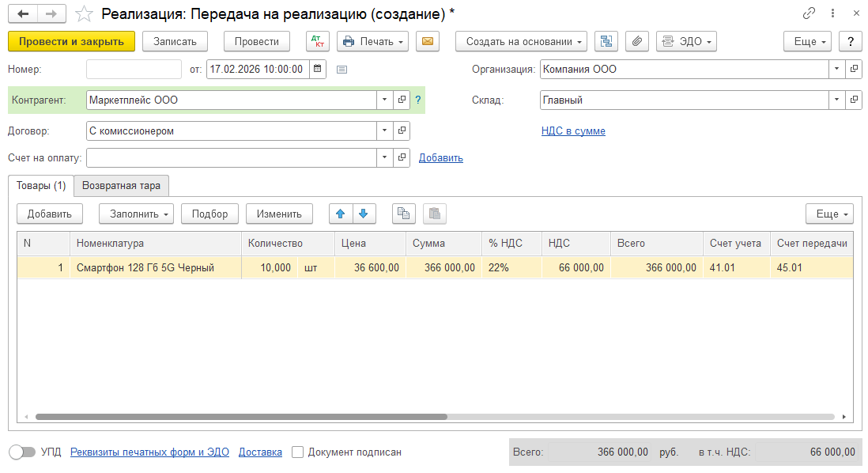Click the question mark next to Контрагент

point(418,100)
